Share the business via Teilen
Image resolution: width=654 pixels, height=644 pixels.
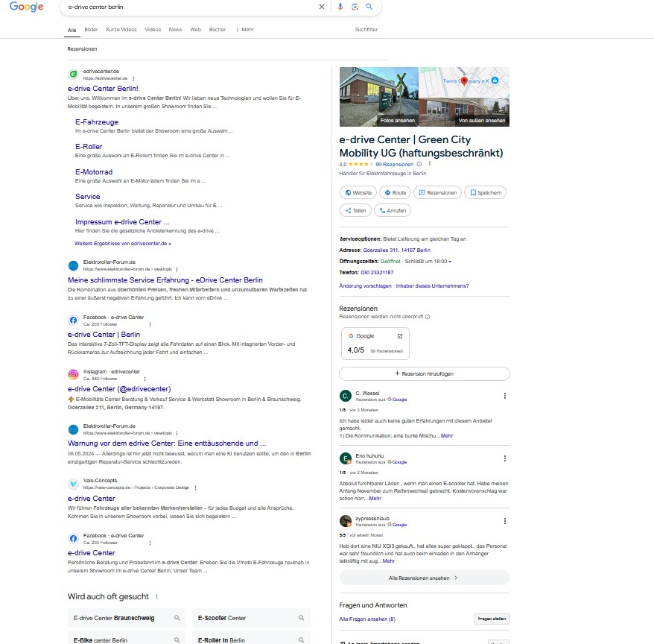(x=355, y=210)
